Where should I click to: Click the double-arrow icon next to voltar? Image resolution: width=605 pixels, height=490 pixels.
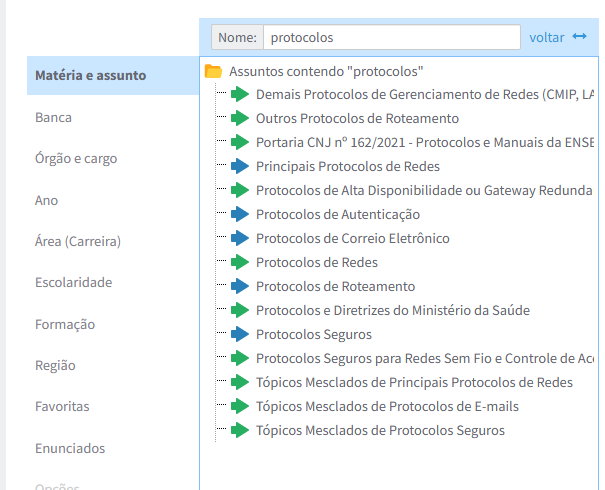pyautogui.click(x=580, y=37)
